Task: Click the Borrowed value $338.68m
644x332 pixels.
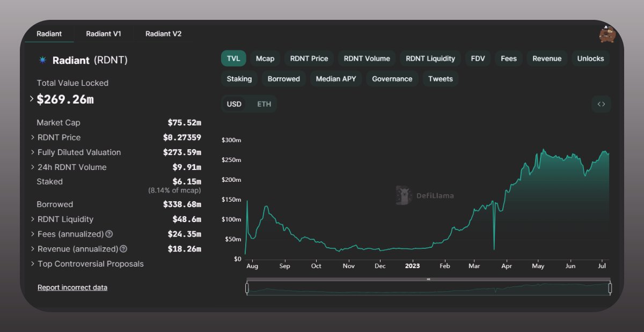Action: tap(182, 204)
